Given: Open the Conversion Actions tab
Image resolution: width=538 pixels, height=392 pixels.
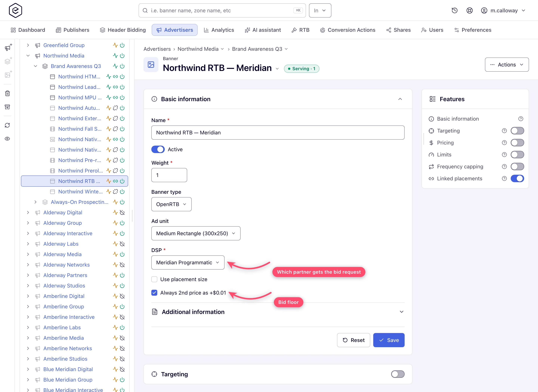Looking at the screenshot, I should click(x=348, y=30).
